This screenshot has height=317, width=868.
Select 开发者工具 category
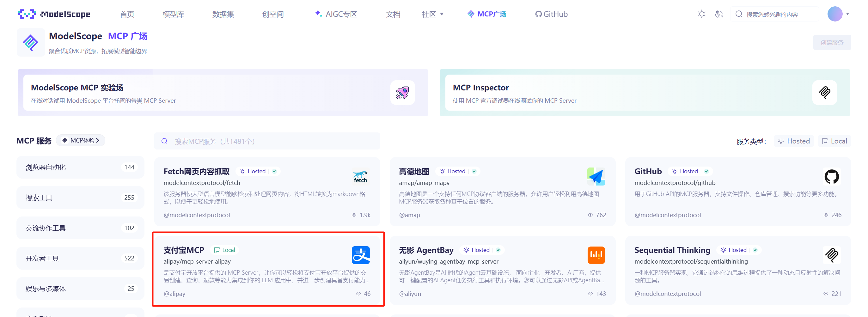[80, 259]
